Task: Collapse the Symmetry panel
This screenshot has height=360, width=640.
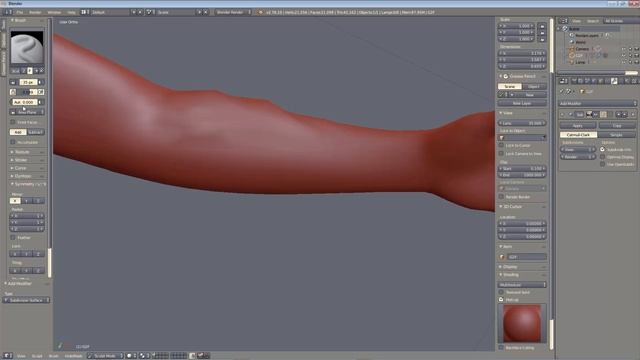Action: click(28, 184)
